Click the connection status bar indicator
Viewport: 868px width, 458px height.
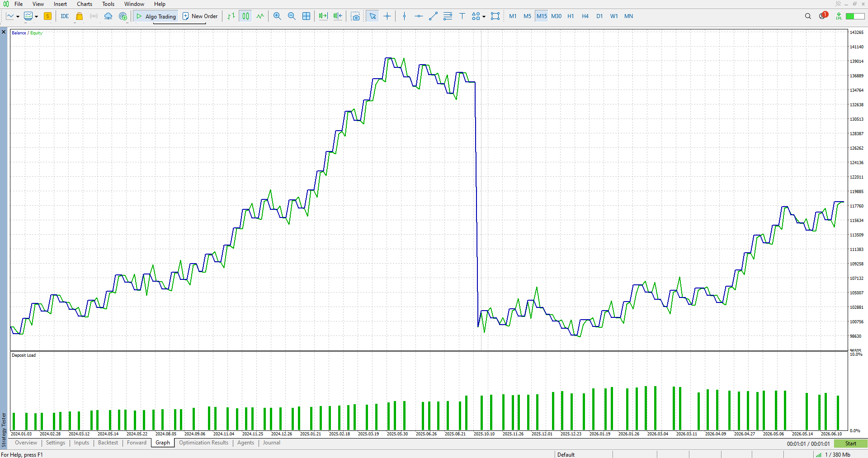[855, 16]
